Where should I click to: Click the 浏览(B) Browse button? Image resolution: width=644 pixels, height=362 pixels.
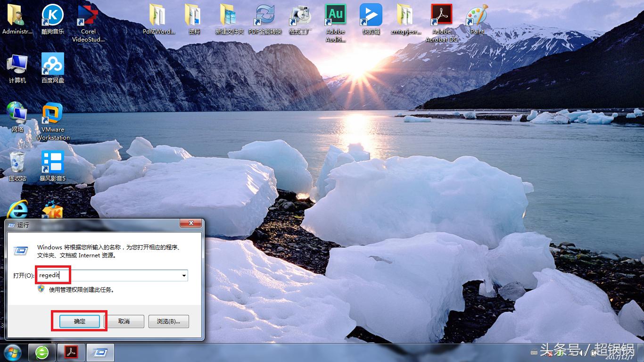168,321
